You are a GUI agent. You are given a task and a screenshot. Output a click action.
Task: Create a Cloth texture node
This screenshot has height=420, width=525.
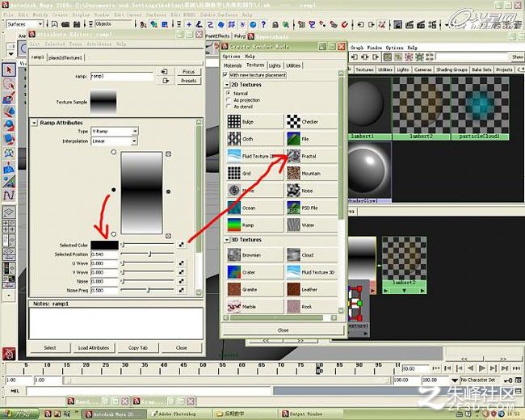pos(254,139)
